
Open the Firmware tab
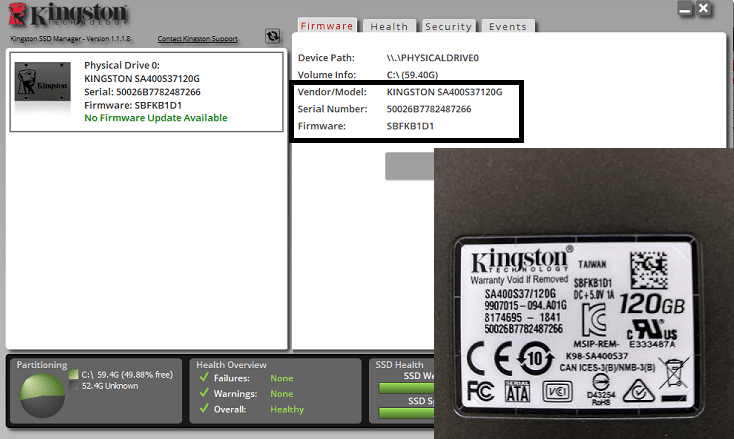point(327,26)
